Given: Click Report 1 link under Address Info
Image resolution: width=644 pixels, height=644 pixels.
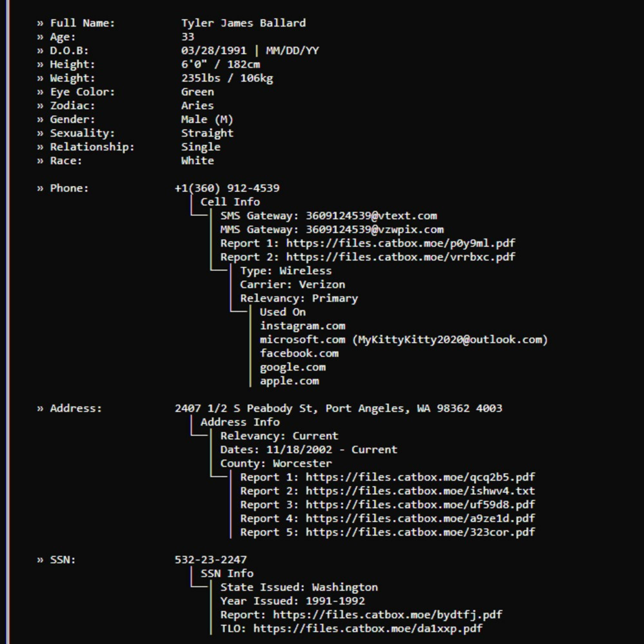Looking at the screenshot, I should pyautogui.click(x=420, y=477).
